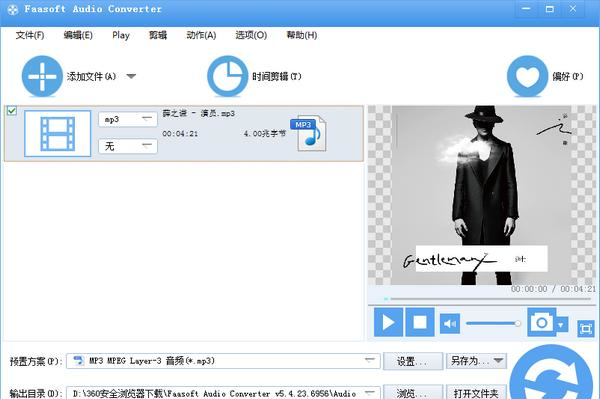Click the 设置... settings button

(x=413, y=361)
